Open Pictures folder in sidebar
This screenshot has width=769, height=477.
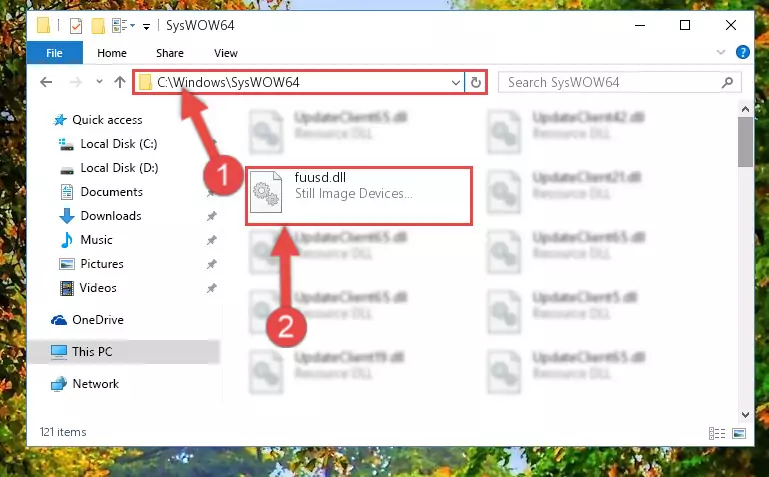(102, 264)
